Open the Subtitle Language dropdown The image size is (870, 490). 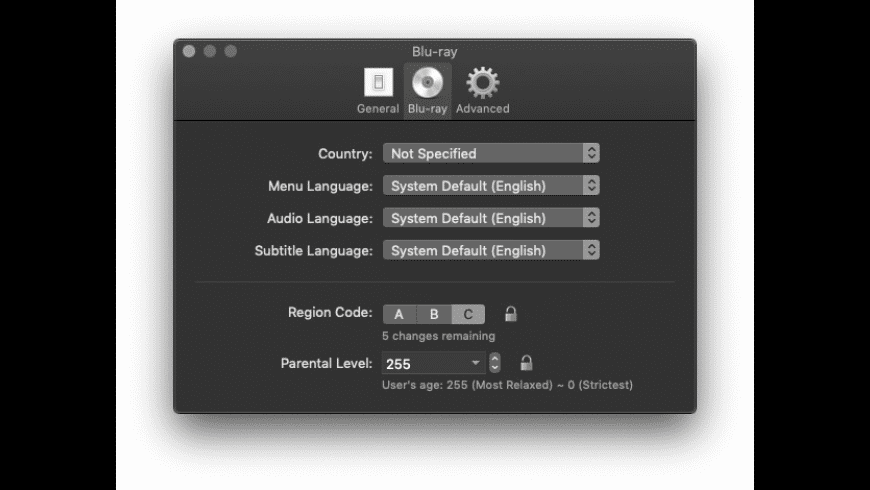491,250
